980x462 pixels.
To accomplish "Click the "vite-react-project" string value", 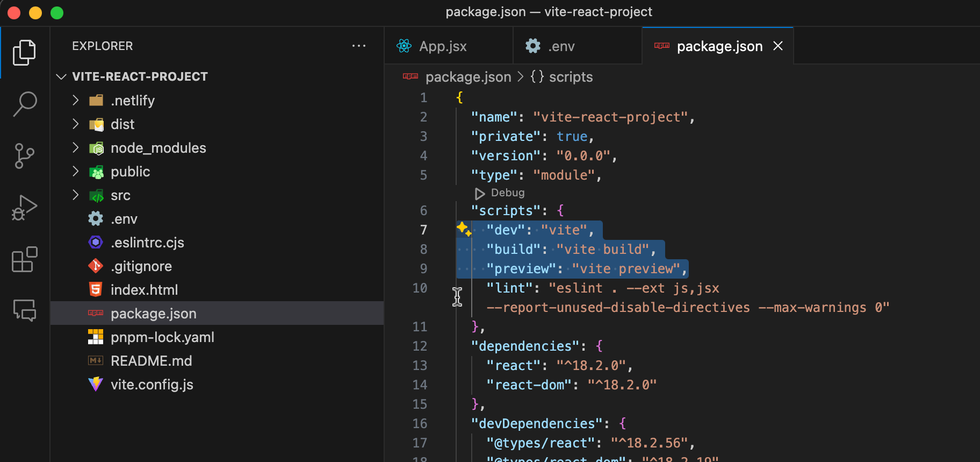I will [610, 117].
